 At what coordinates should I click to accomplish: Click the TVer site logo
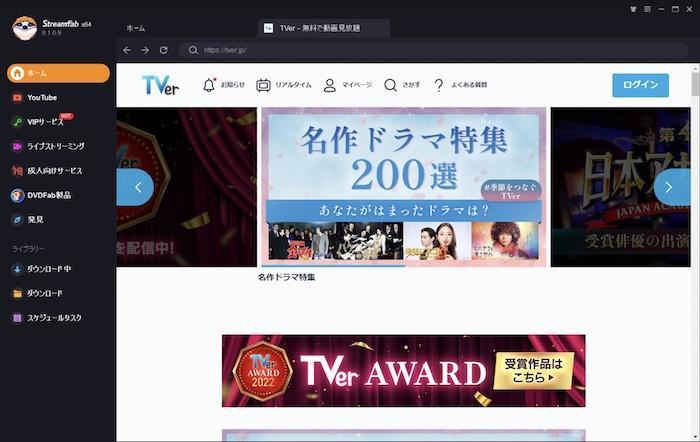pyautogui.click(x=160, y=85)
